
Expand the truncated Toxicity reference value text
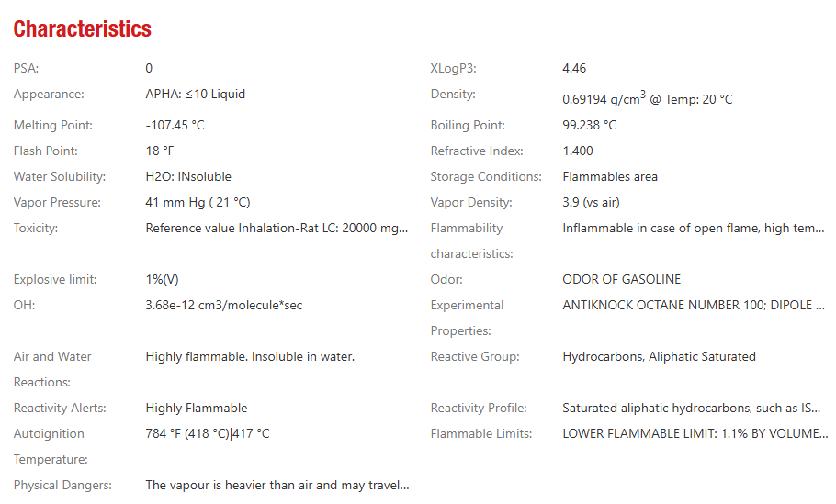tap(277, 228)
